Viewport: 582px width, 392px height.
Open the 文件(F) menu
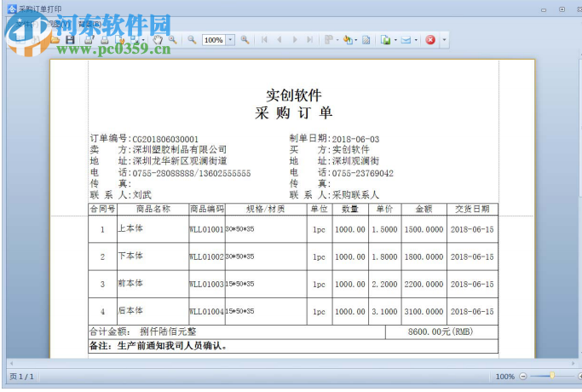click(x=26, y=24)
